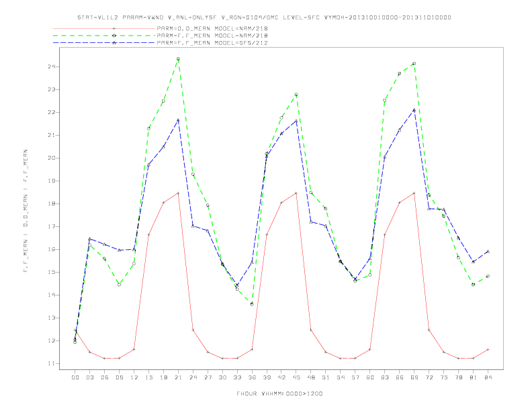Click the green dashed legend line sample
Screen dimensions: 532x411
[104, 36]
